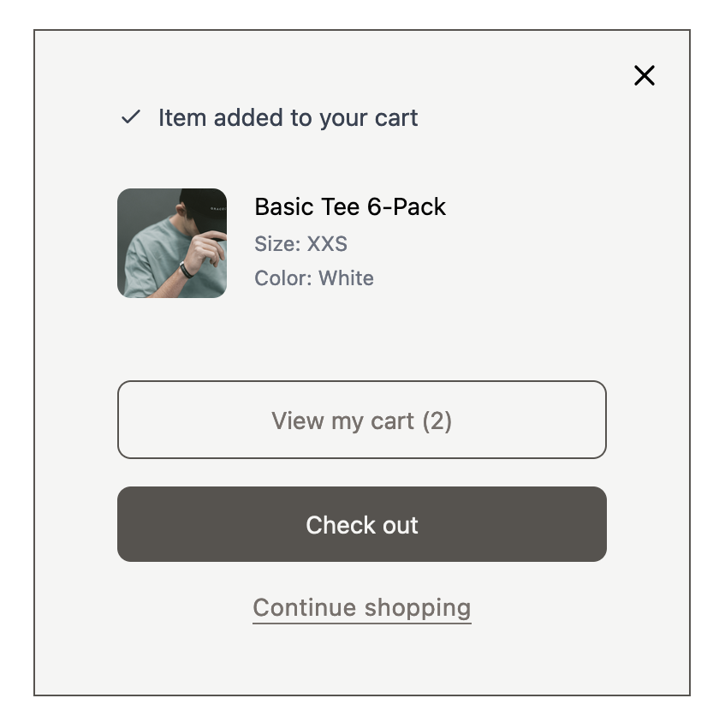719x728 pixels.
Task: Click the checkmark icon beside the confirmation message
Action: tap(130, 117)
